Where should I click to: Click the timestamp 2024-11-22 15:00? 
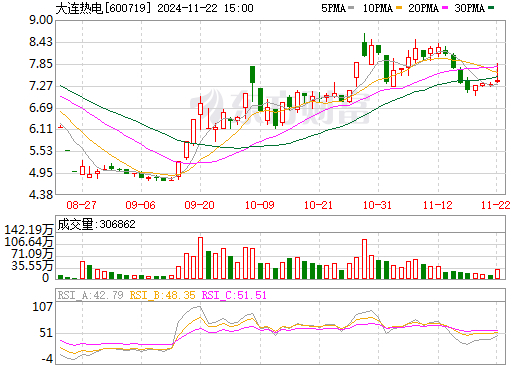(x=205, y=8)
